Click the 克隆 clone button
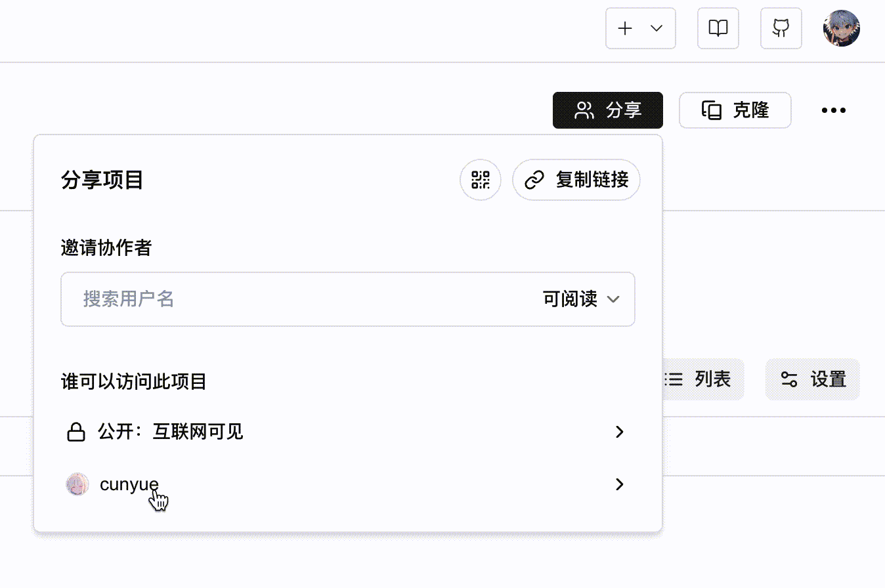 pos(735,110)
